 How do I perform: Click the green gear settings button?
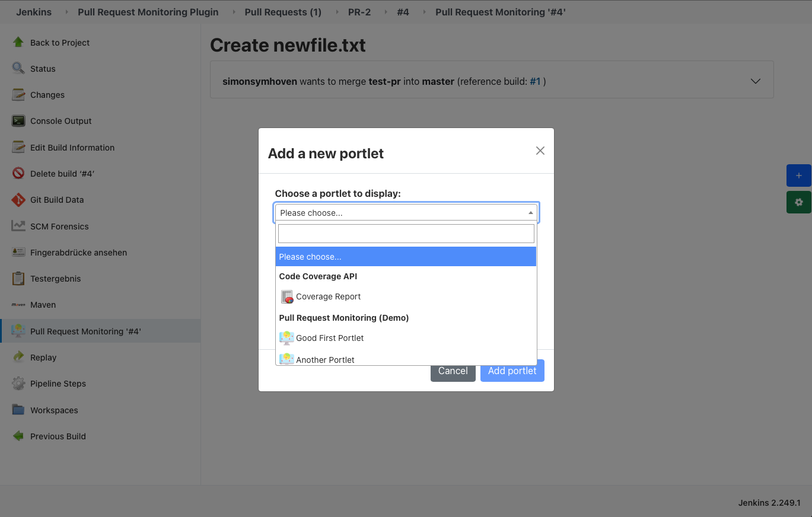[799, 202]
